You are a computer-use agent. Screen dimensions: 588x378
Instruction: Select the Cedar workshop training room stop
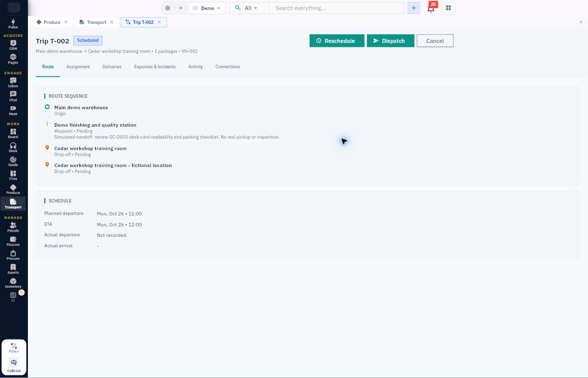pyautogui.click(x=90, y=148)
